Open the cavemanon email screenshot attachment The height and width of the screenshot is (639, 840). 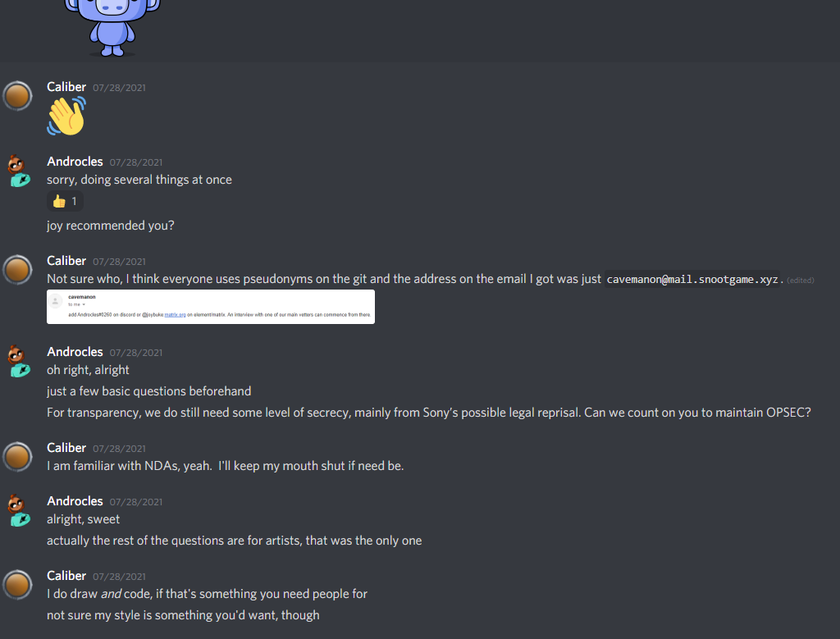(x=211, y=307)
